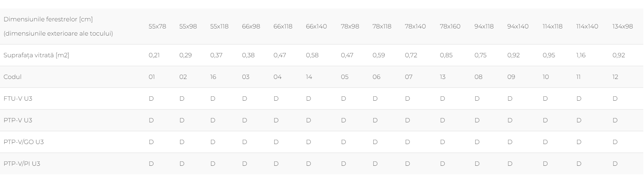This screenshot has height=175, width=644.
Task: Select the 66x140 dimension header cell
Action: (316, 26)
